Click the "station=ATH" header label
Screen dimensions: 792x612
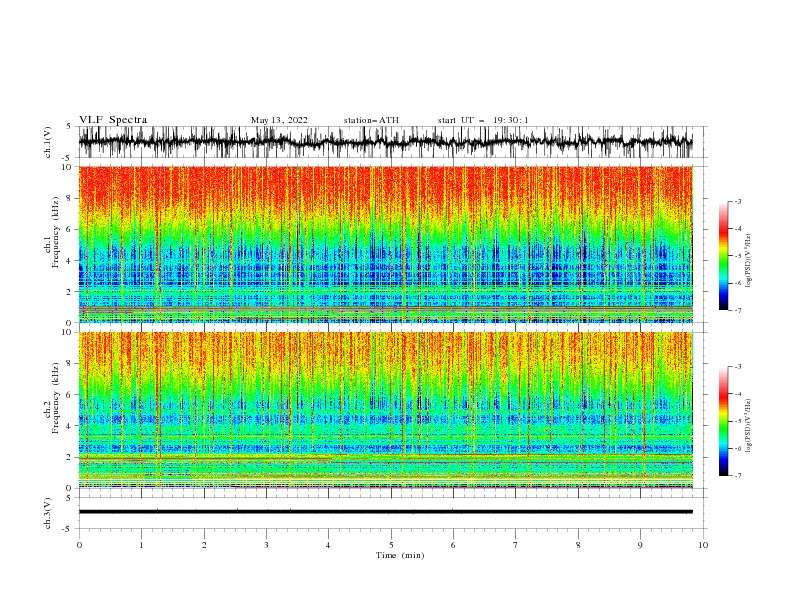coord(371,120)
